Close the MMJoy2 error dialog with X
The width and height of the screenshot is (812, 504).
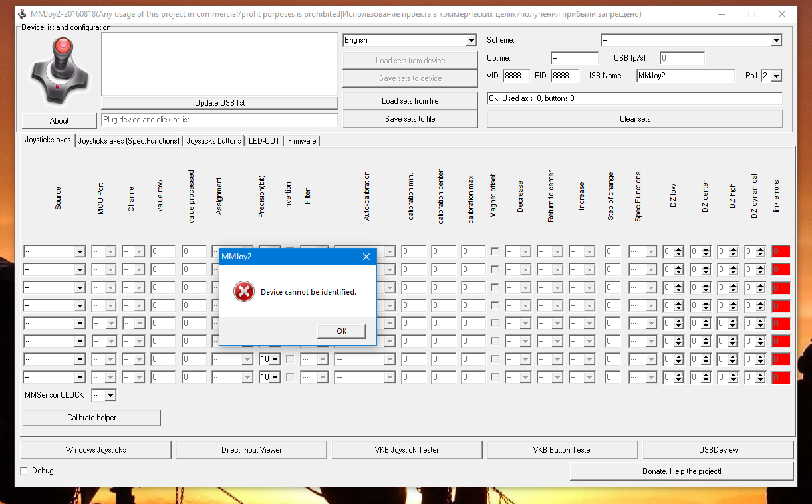(x=366, y=256)
